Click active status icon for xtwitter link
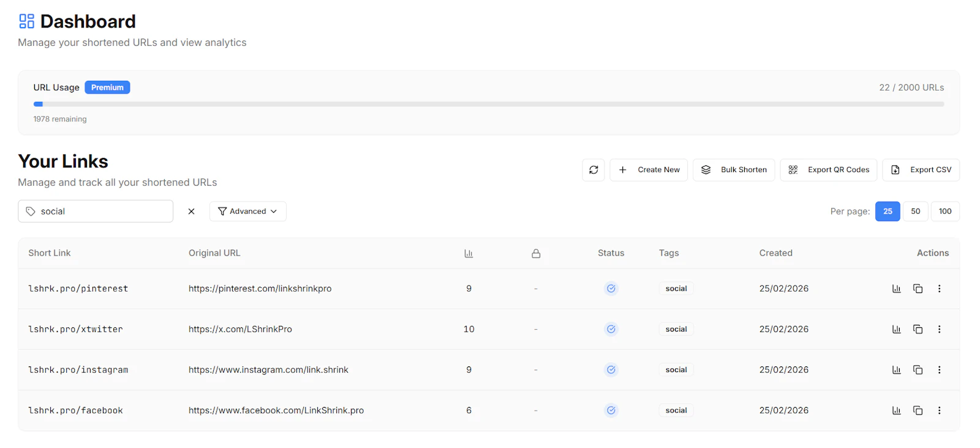 point(611,329)
